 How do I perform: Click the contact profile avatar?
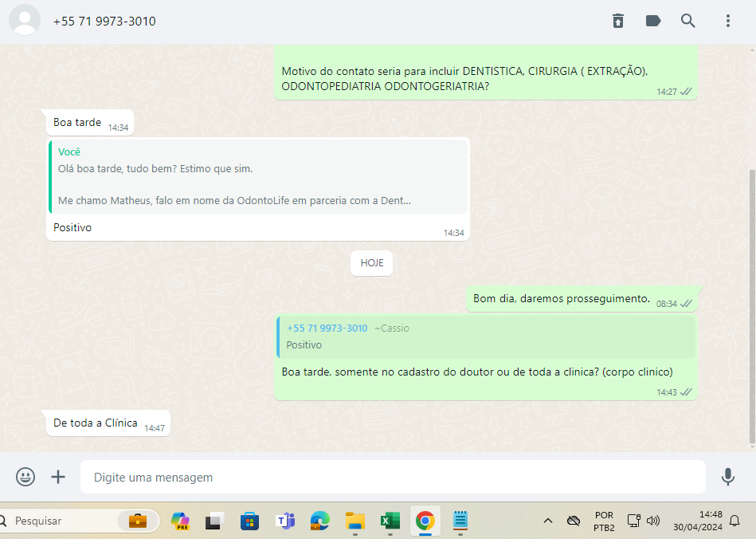[25, 21]
